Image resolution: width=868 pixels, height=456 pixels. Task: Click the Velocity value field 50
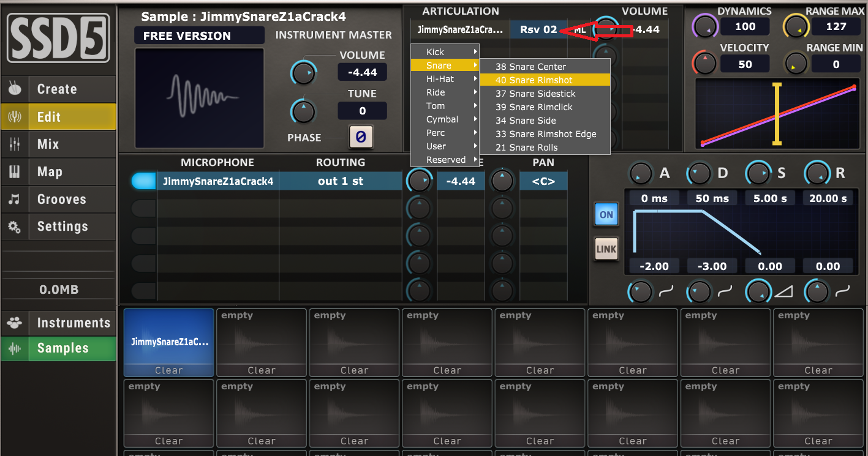point(745,64)
